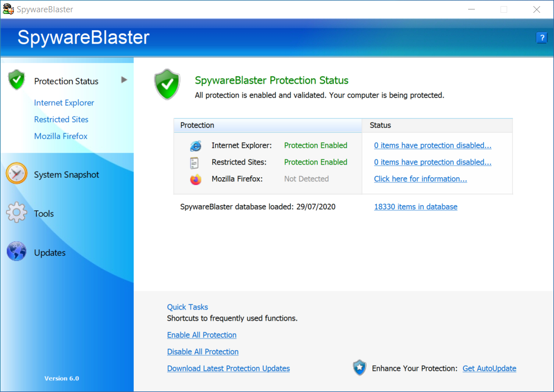
Task: Click Get AutoUpdate link
Action: click(x=489, y=369)
